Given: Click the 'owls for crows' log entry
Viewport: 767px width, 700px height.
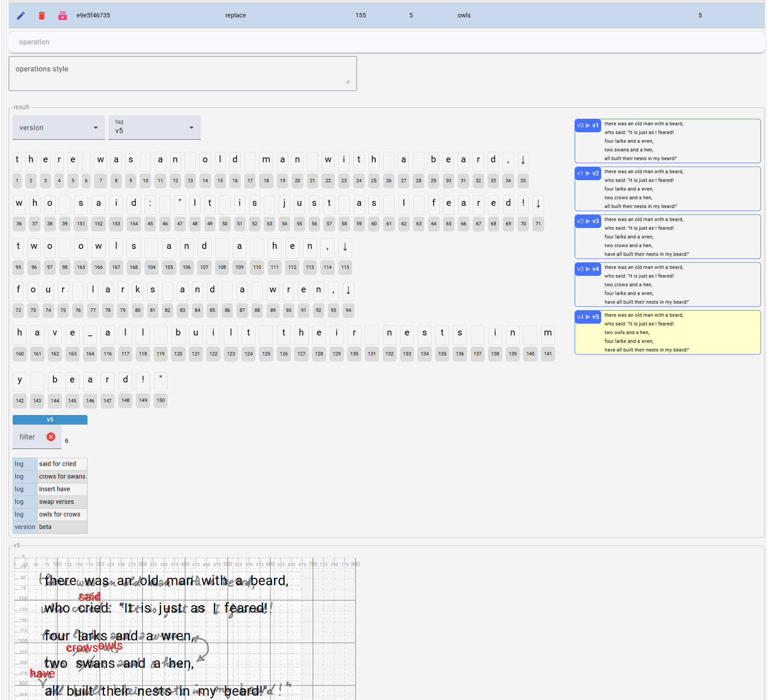Looking at the screenshot, I should [x=60, y=514].
